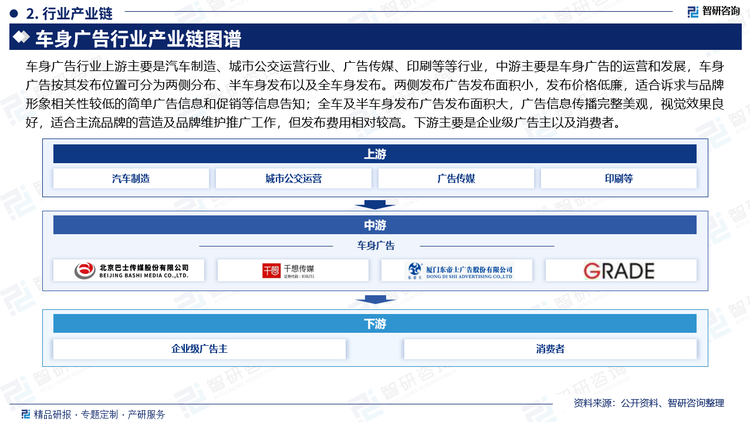Image resolution: width=750 pixels, height=422 pixels.
Task: Click the title 车身广告行业产业链图谱
Action: coord(138,38)
